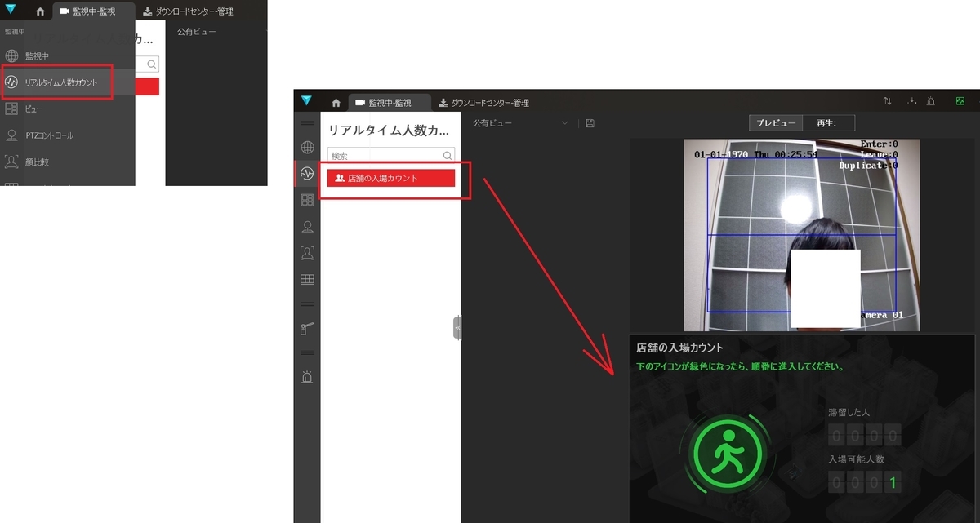
Task: Switch to プレビュー preview mode
Action: coord(775,122)
